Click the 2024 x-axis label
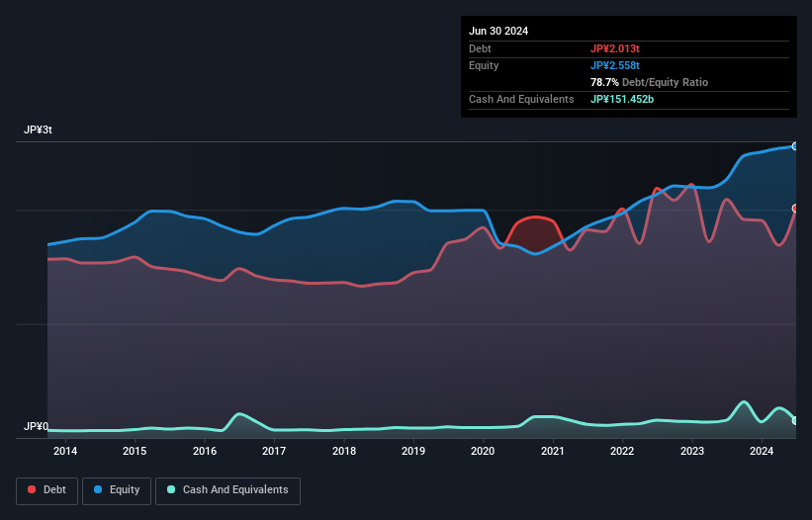The height and width of the screenshot is (520, 812). pyautogui.click(x=762, y=451)
